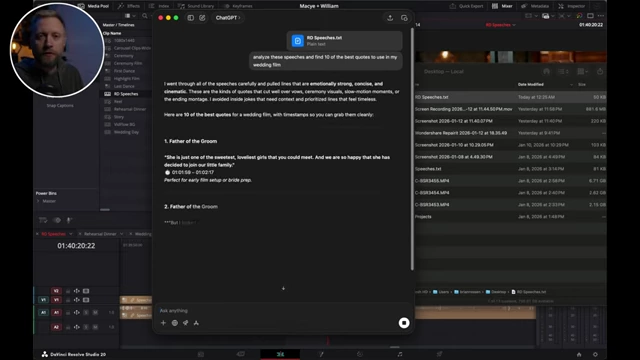Image resolution: width=640 pixels, height=360 pixels.
Task: Open the Media Pool panel
Action: pos(94,6)
